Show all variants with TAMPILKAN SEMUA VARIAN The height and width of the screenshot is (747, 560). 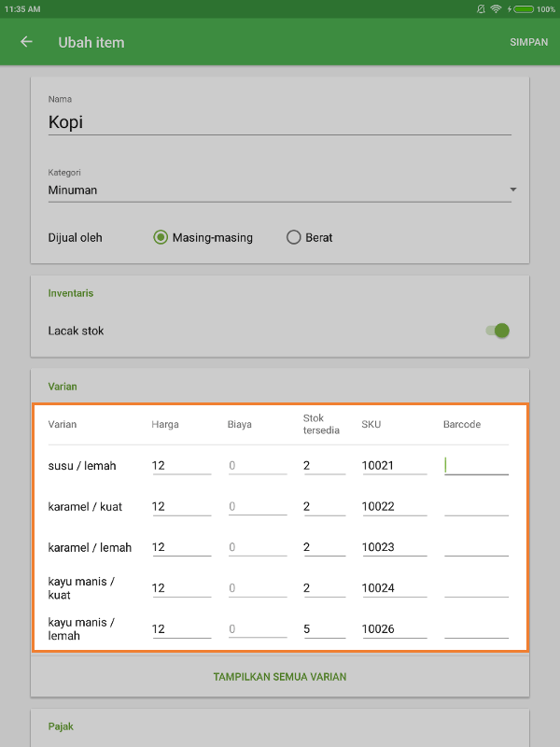280,677
